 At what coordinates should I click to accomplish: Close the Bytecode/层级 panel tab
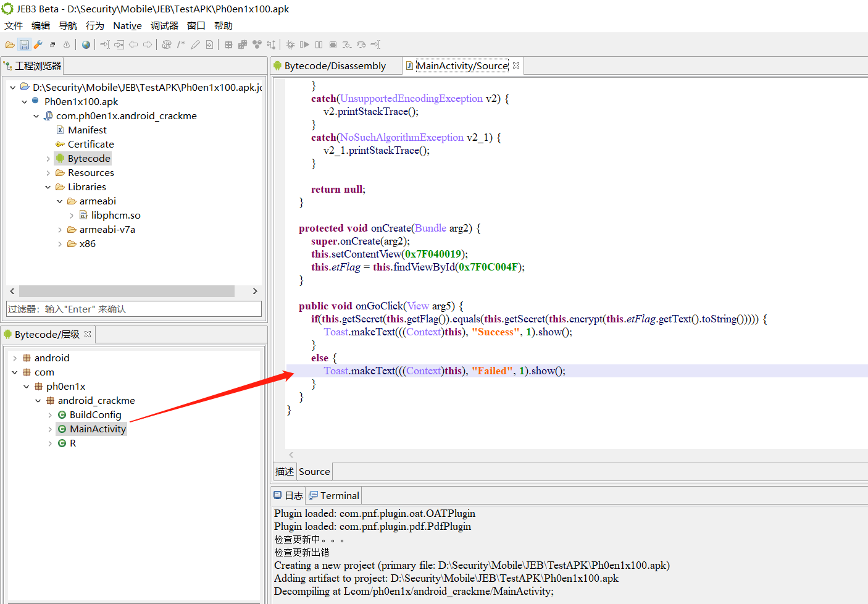point(88,334)
